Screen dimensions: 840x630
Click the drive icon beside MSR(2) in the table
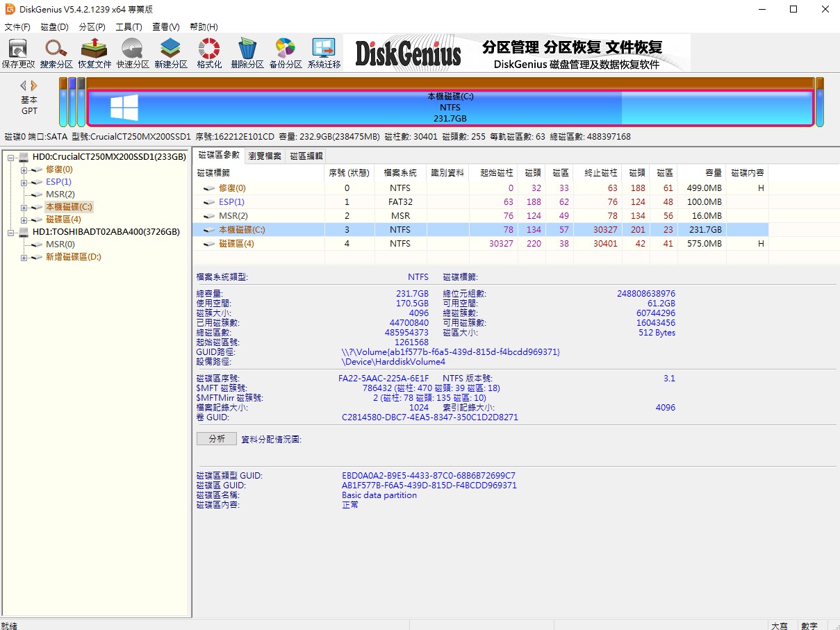click(x=209, y=216)
